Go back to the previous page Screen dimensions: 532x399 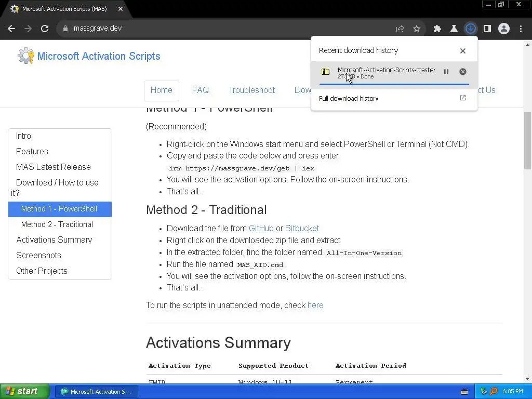[11, 29]
